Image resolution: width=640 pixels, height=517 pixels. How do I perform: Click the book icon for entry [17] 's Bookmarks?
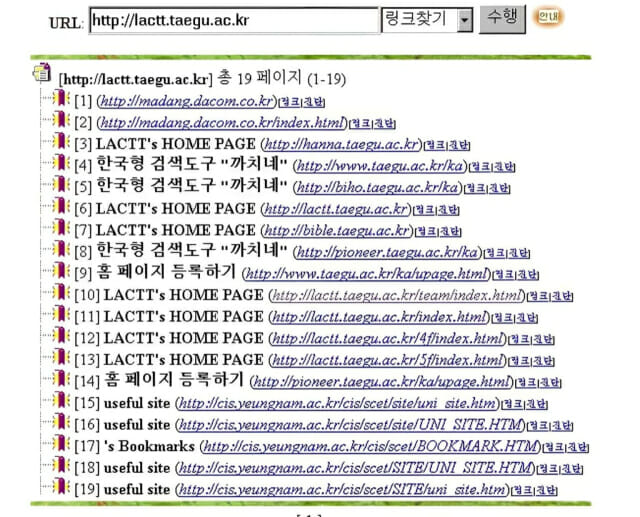pyautogui.click(x=62, y=446)
